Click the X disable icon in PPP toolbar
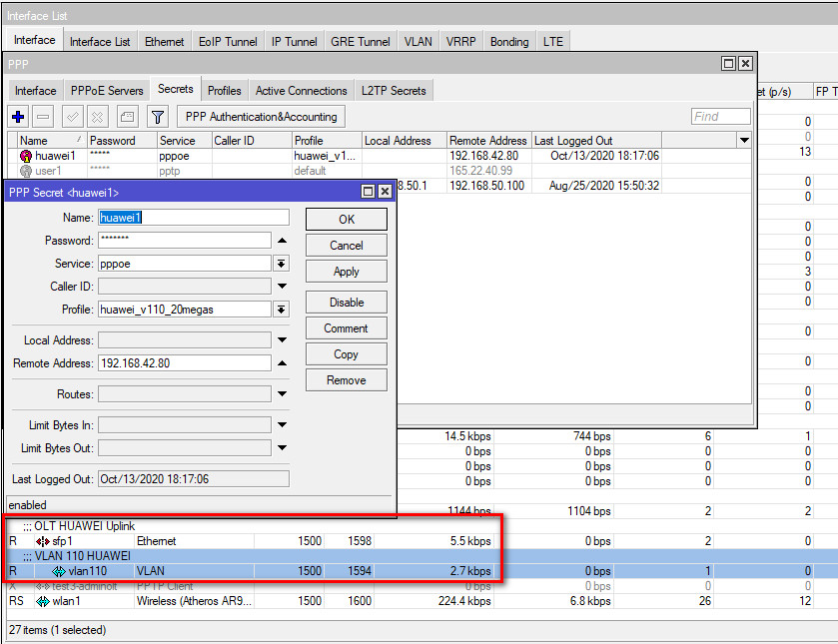This screenshot has width=838, height=644. click(x=97, y=117)
